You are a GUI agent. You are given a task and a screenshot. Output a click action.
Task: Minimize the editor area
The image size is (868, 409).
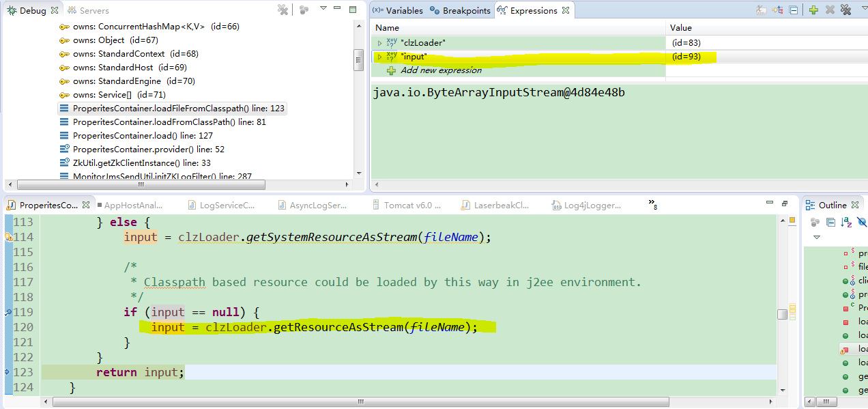[x=768, y=203]
